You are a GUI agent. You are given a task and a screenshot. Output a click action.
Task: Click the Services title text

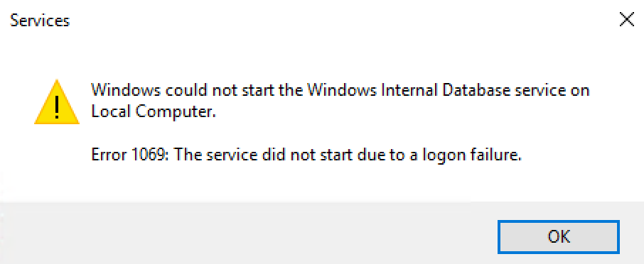(x=40, y=20)
